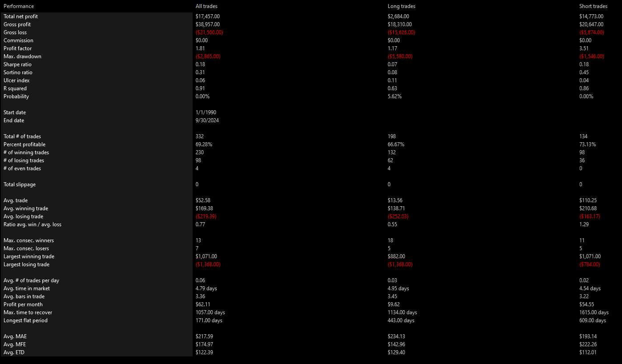
Task: Click Short trades percent profitable 73.13%
Action: [588, 144]
